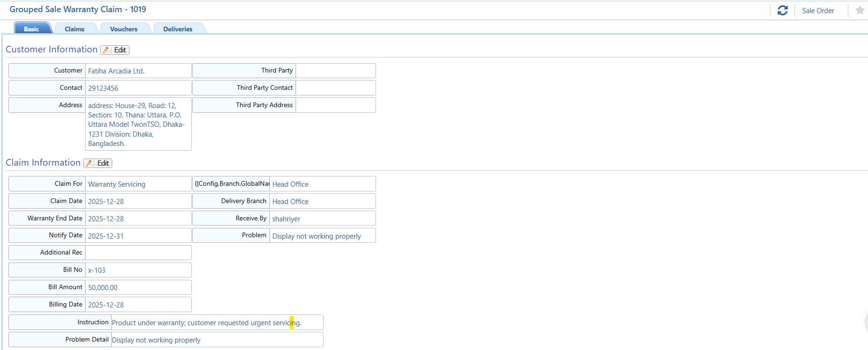Viewport: 868px width, 350px height.
Task: Select the Basic tab
Action: tap(31, 29)
